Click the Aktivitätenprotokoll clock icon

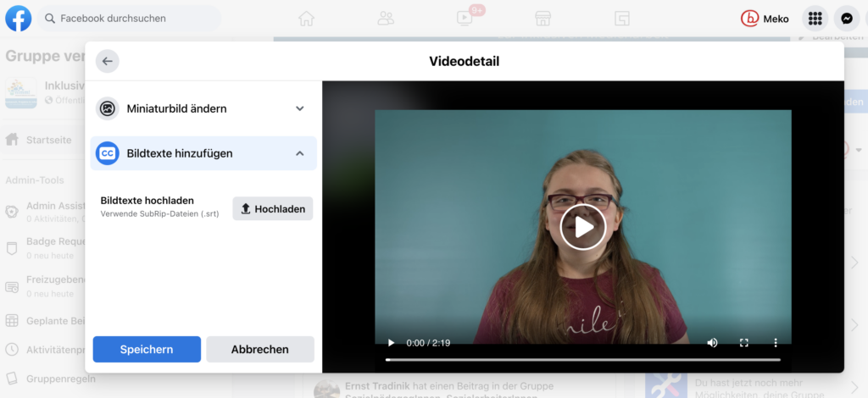coord(12,350)
